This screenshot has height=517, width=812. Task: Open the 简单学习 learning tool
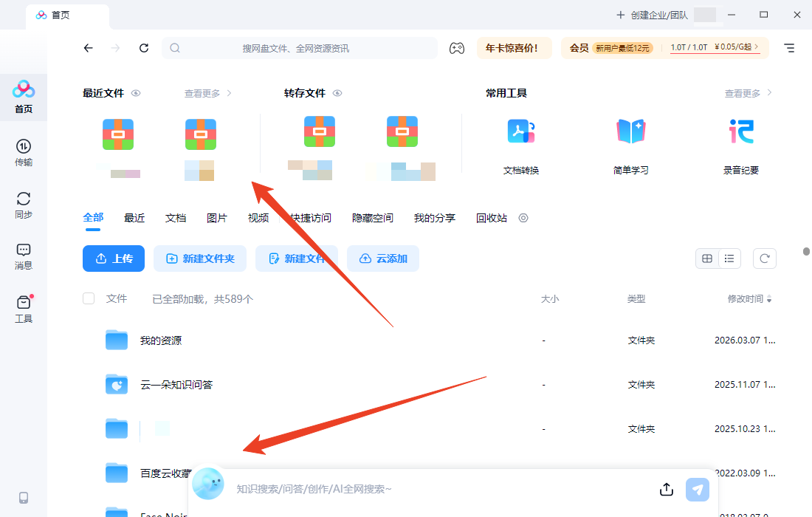tap(630, 140)
